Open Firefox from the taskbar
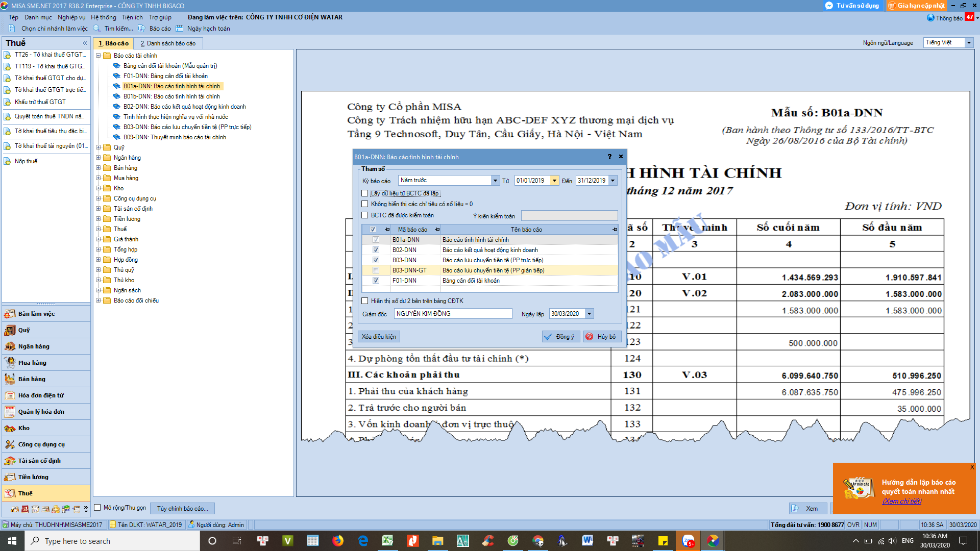 [x=338, y=541]
